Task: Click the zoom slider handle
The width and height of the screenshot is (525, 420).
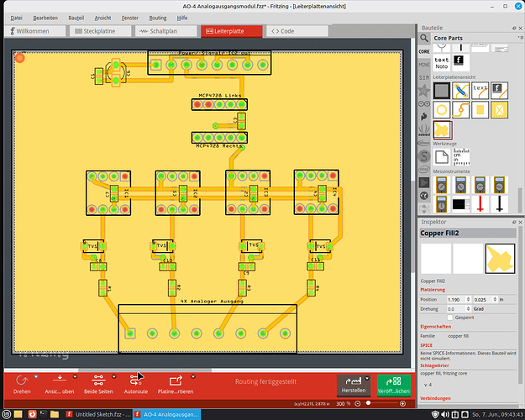Action: [x=368, y=403]
